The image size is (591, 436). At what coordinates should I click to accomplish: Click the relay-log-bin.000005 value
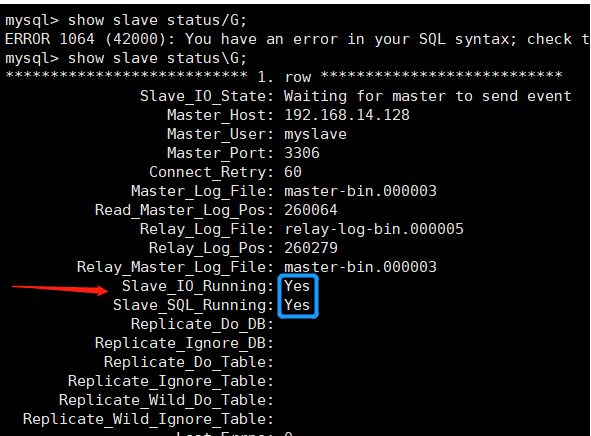[x=374, y=229]
